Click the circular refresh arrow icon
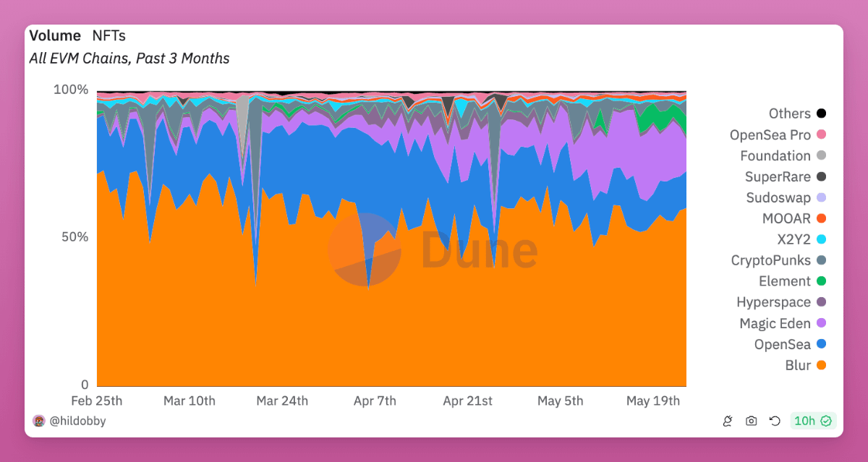This screenshot has height=462, width=868. click(x=775, y=421)
